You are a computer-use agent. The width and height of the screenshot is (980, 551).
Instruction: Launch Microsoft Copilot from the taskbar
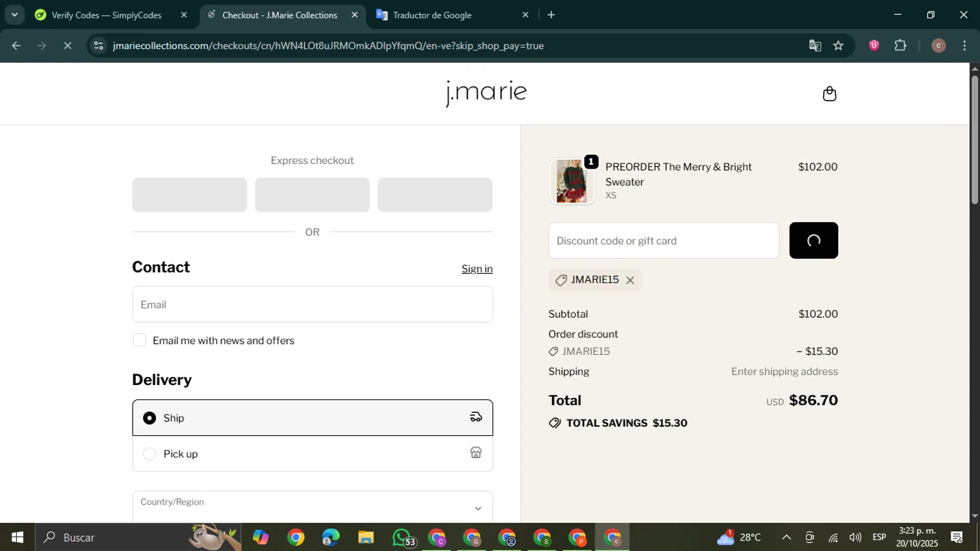[261, 537]
